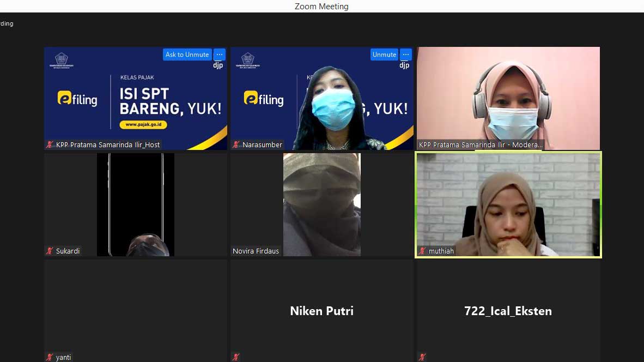
Task: Click muthiah's muted microphone icon
Action: [x=423, y=251]
